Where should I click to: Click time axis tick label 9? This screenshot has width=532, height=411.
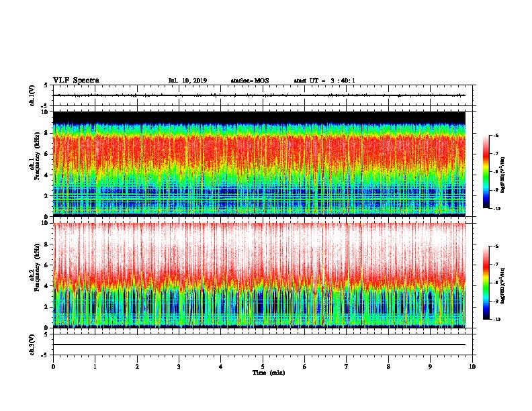[430, 366]
